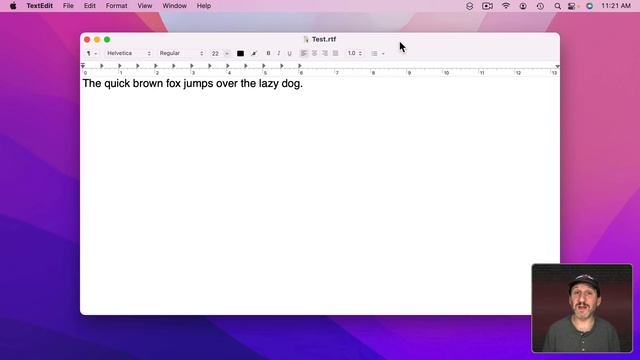
Task: Open the black text color swatch
Action: 240,53
